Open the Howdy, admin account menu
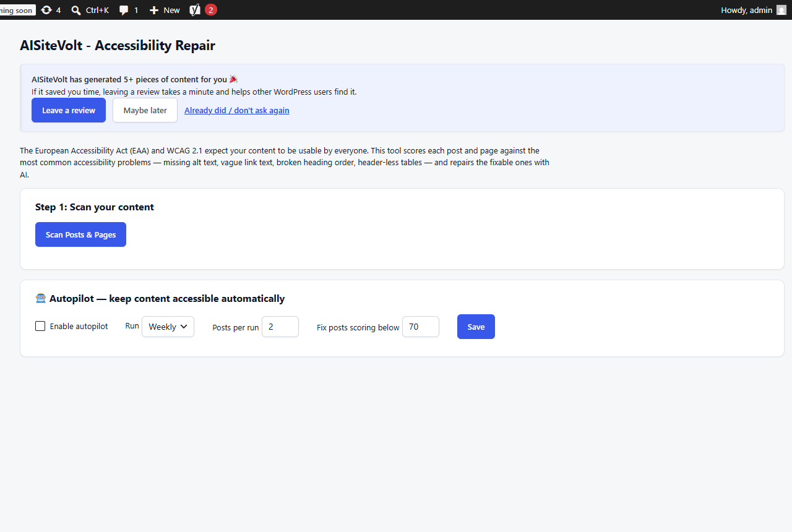792x532 pixels. tap(753, 10)
